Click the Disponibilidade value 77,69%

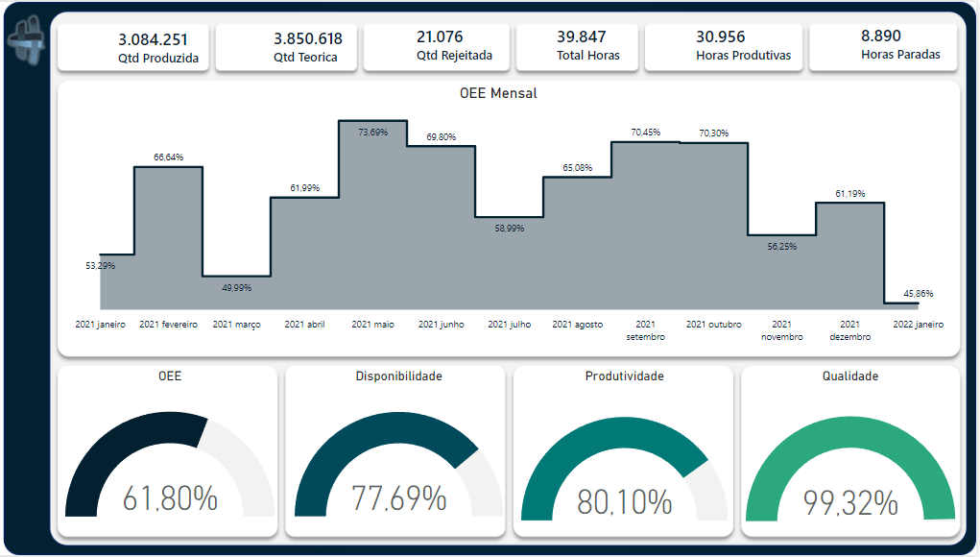398,498
